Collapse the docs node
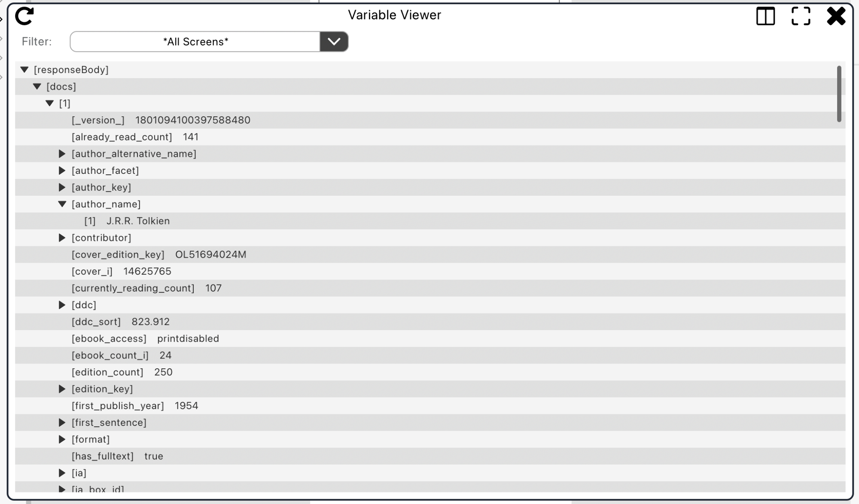859x504 pixels. [x=37, y=86]
